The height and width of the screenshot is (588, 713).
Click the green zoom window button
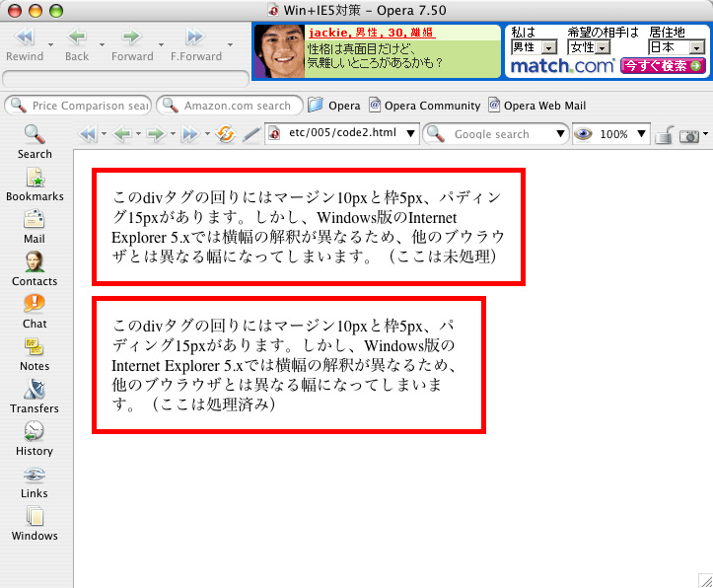pos(56,11)
